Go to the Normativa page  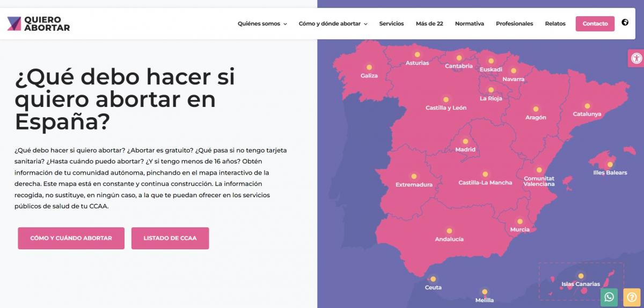[x=469, y=24]
